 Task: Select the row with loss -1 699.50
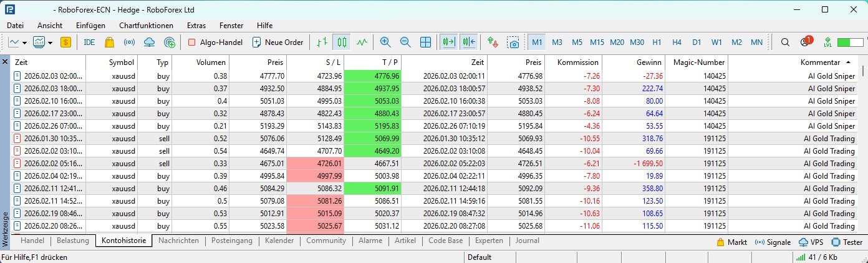[434, 163]
